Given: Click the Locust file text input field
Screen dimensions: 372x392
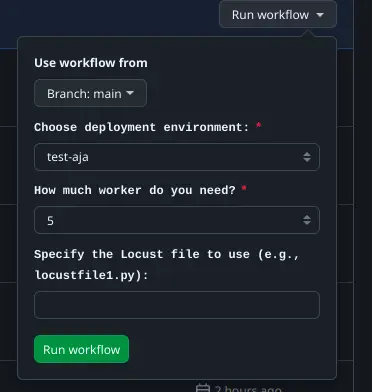Looking at the screenshot, I should 177,305.
